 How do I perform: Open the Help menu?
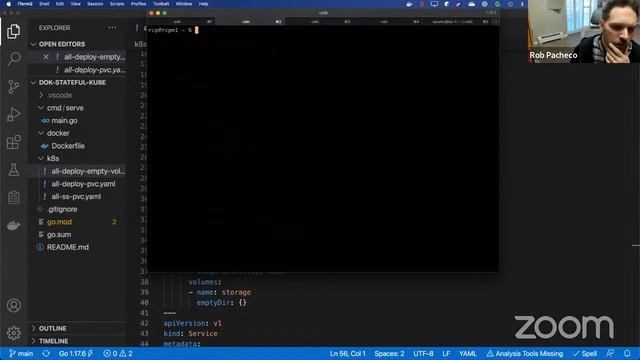203,4
